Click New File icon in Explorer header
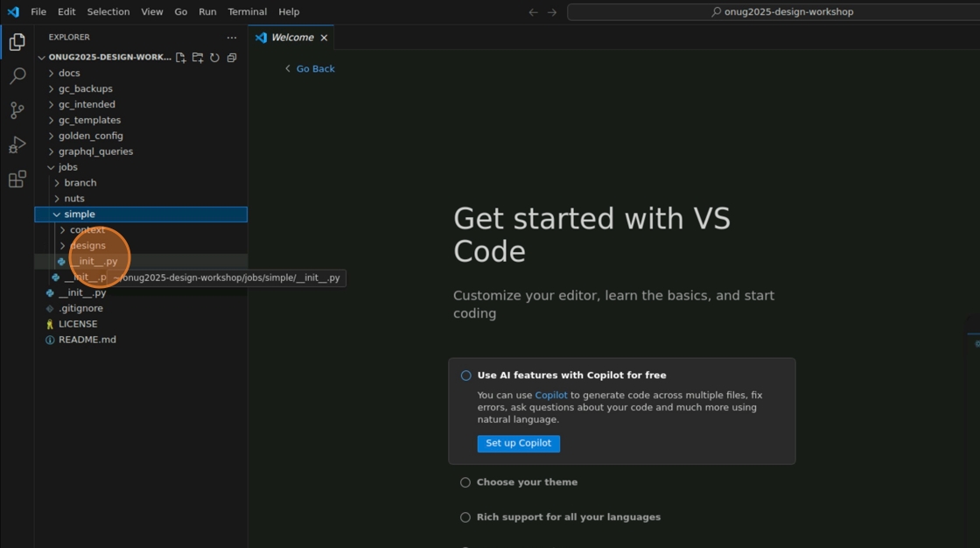The width and height of the screenshot is (980, 548). [x=180, y=58]
